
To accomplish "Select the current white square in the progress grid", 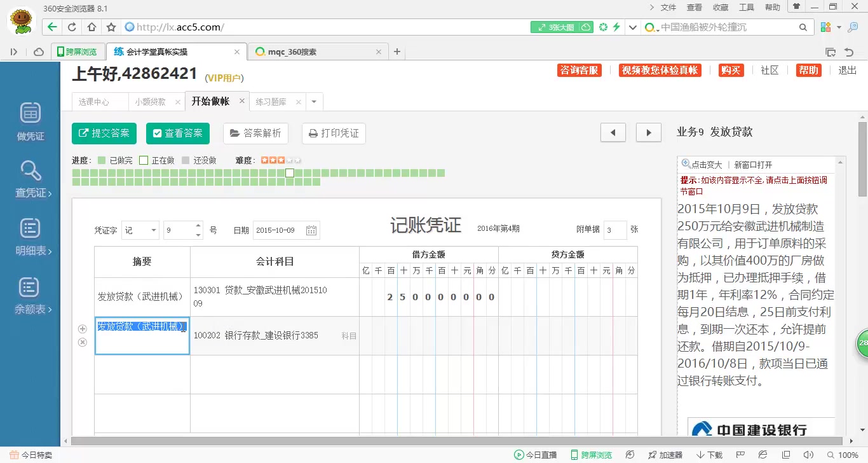I will pyautogui.click(x=290, y=172).
